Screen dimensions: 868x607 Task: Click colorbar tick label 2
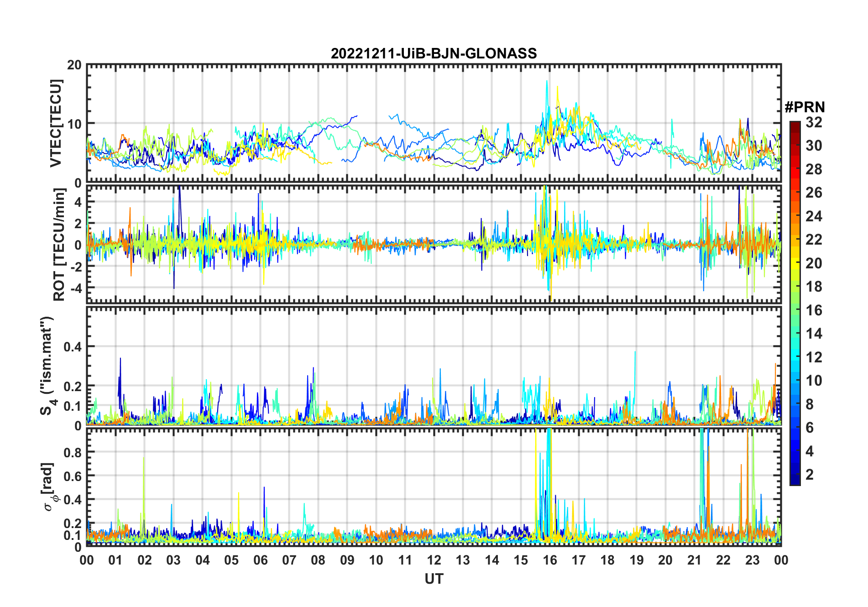pos(810,475)
